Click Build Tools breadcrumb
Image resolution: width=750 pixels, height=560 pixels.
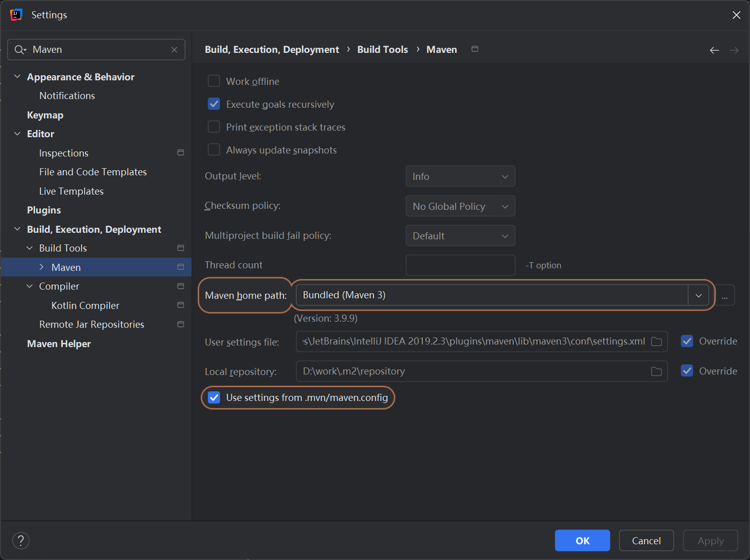383,49
